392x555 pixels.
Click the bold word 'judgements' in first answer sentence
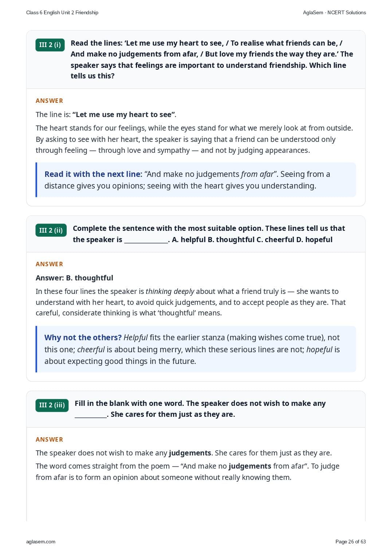[x=190, y=453]
